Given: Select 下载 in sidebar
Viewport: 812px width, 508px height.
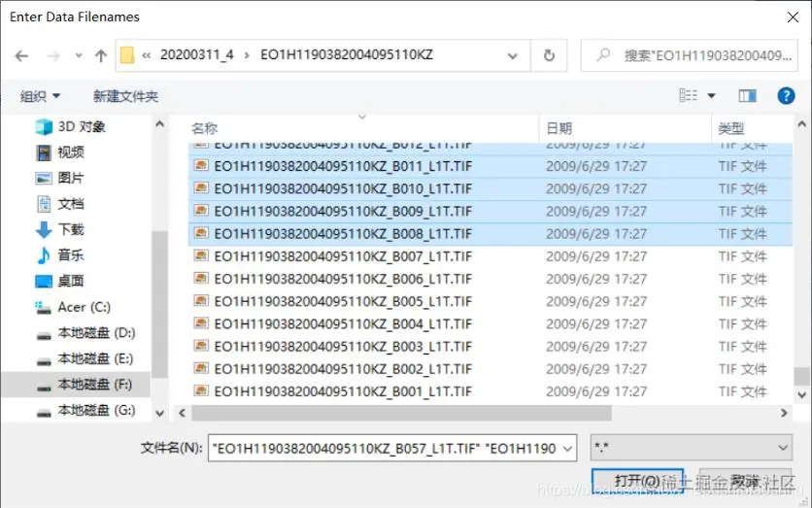Looking at the screenshot, I should [x=60, y=229].
